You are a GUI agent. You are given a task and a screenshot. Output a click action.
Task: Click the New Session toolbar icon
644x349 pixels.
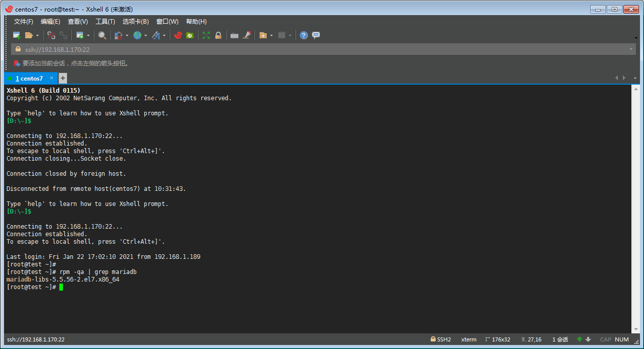[17, 35]
